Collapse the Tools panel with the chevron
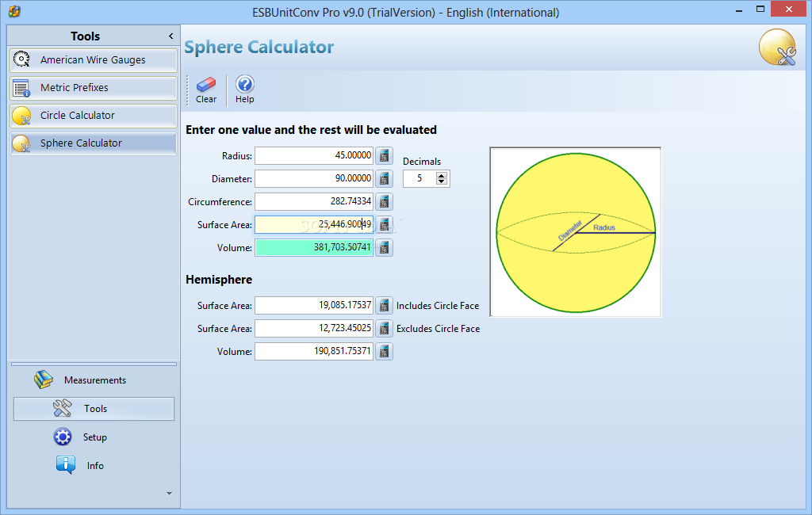 click(x=171, y=36)
